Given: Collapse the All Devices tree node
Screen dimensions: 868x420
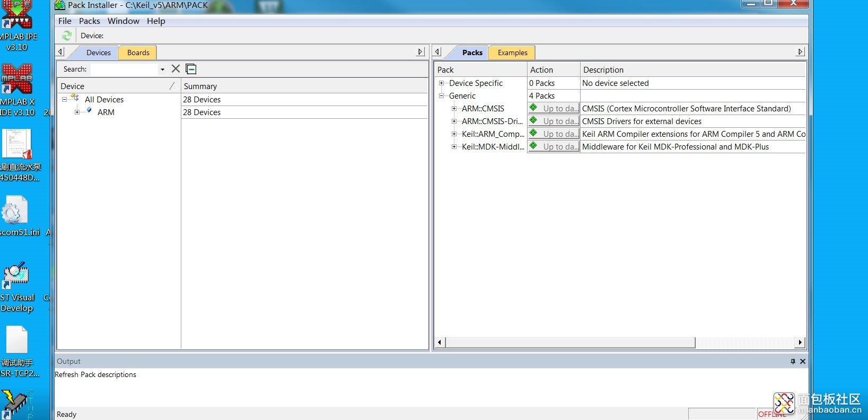Looking at the screenshot, I should pos(64,99).
